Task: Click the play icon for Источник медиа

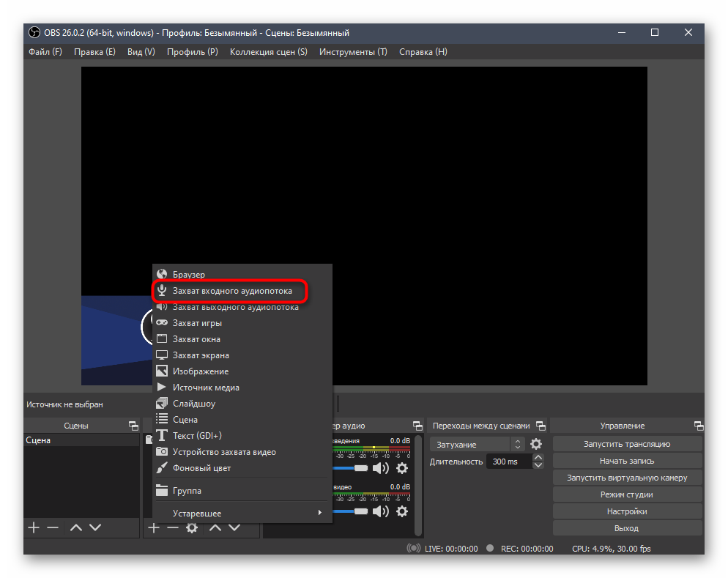Action: point(162,387)
